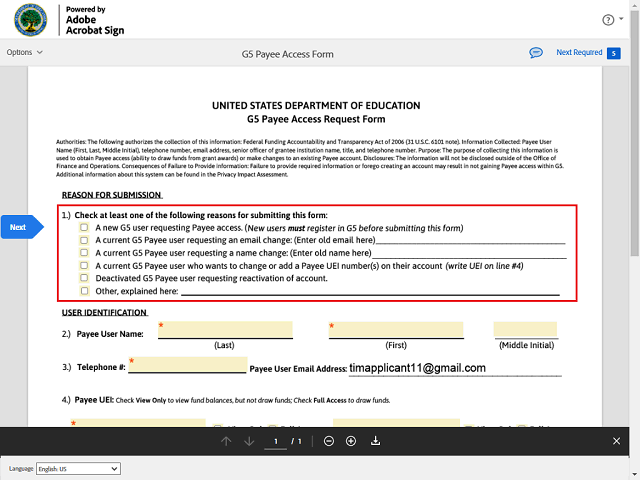
Task: Click the Next Required link
Action: [x=579, y=52]
